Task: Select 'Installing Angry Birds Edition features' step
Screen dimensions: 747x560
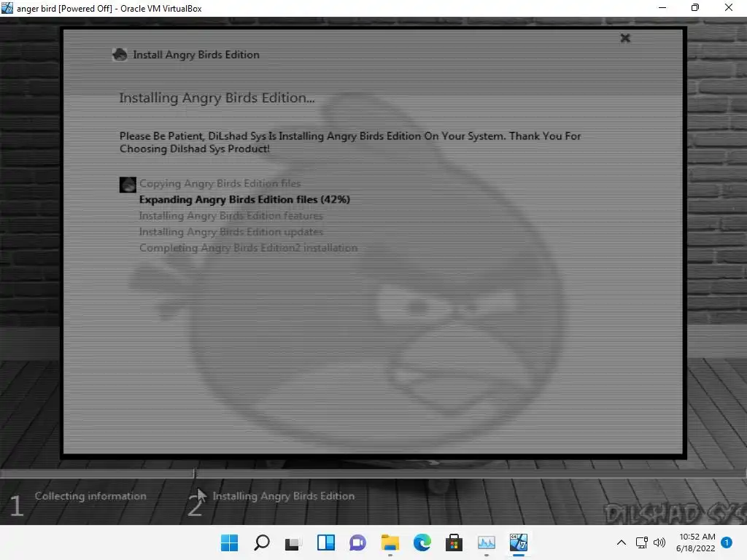Action: tap(231, 216)
